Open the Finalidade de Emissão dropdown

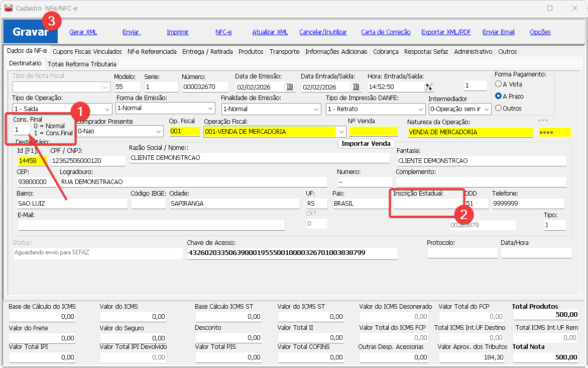(x=316, y=109)
